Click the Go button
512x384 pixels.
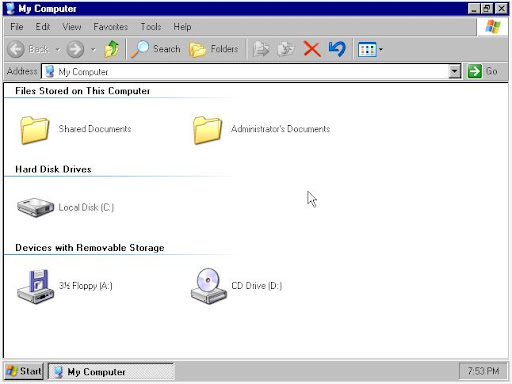click(x=483, y=71)
